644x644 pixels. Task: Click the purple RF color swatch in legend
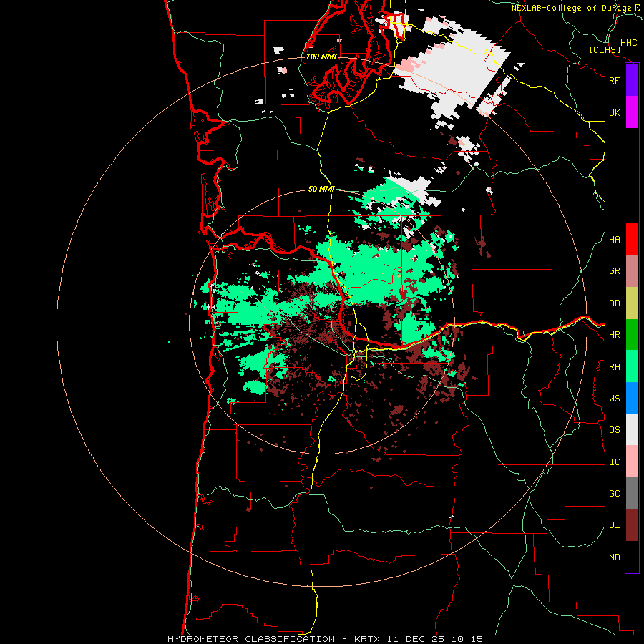pos(632,80)
